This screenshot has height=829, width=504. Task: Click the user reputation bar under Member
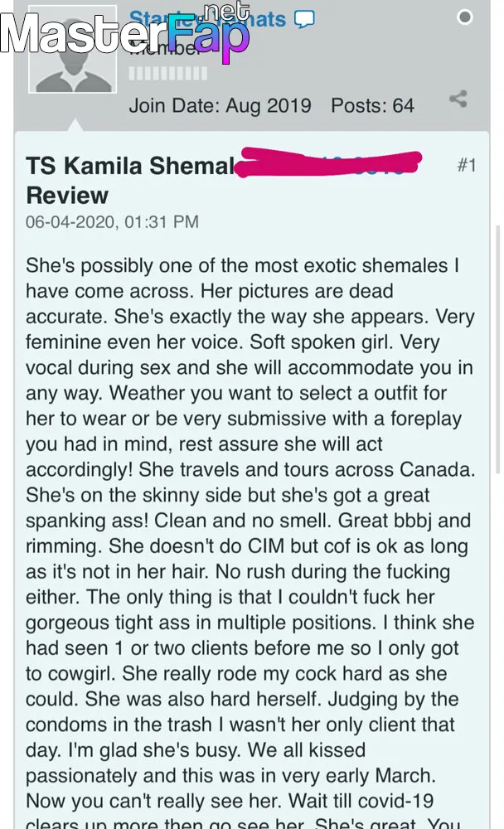pos(168,74)
